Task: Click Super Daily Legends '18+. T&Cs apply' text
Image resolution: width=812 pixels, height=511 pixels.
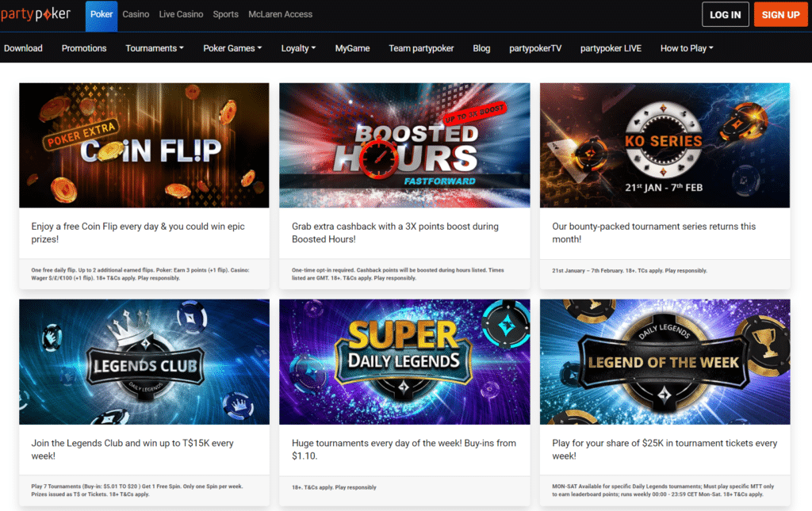Action: [334, 487]
